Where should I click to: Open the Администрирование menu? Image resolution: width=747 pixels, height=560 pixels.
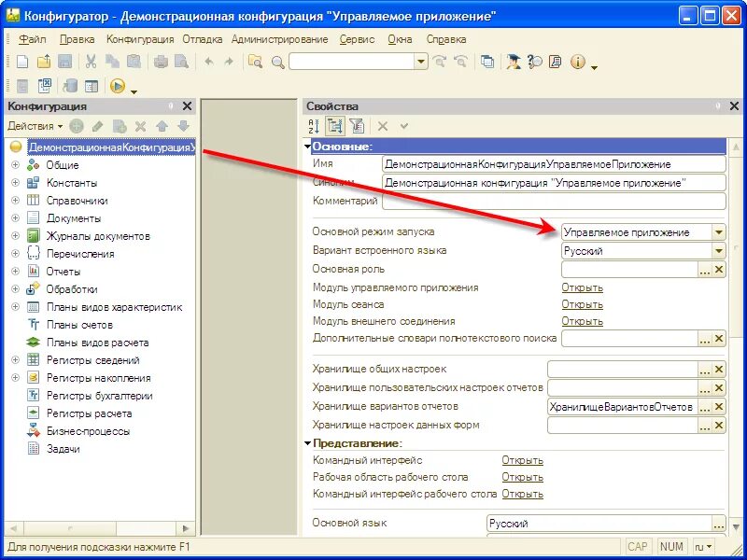click(279, 39)
